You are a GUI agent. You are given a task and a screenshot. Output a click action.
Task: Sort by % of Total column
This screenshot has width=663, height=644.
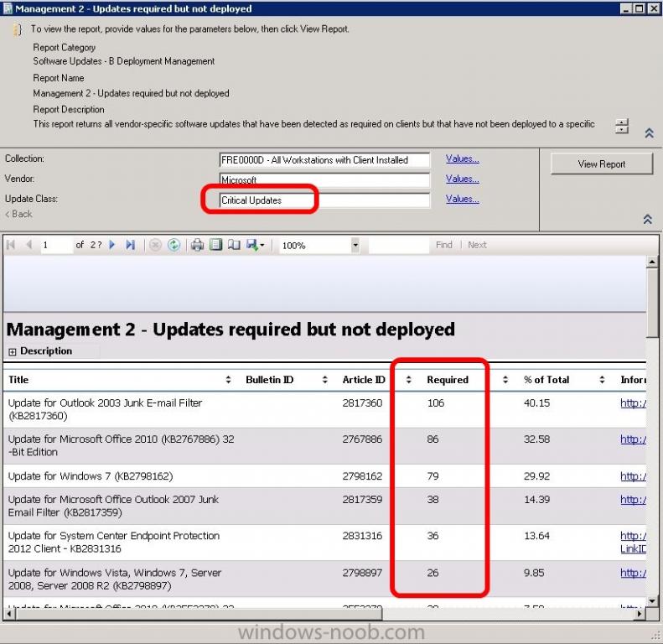tap(602, 380)
